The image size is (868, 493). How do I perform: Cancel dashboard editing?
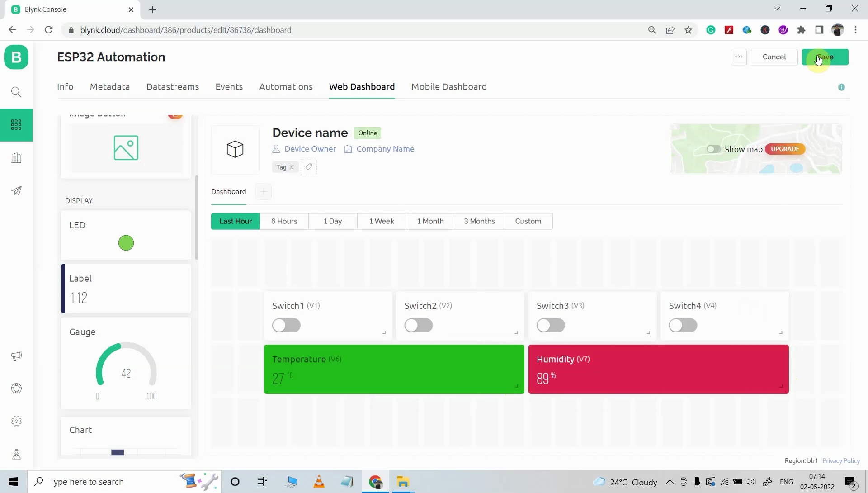coord(774,57)
